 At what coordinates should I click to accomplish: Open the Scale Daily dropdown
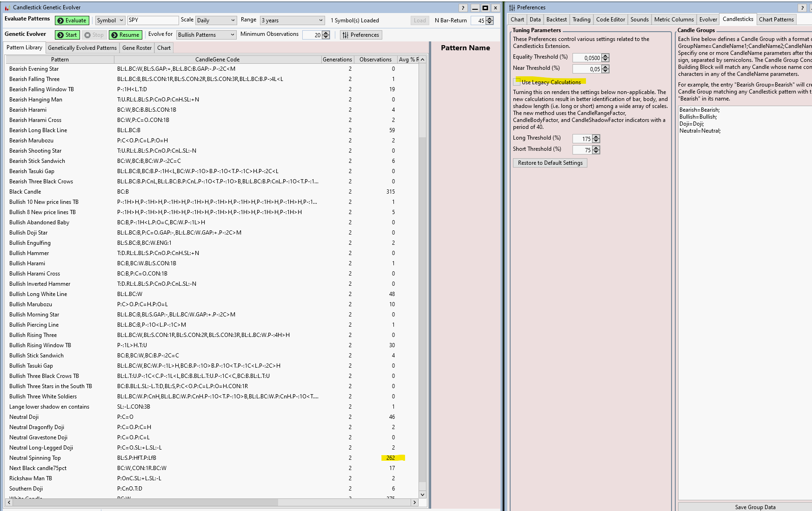216,20
